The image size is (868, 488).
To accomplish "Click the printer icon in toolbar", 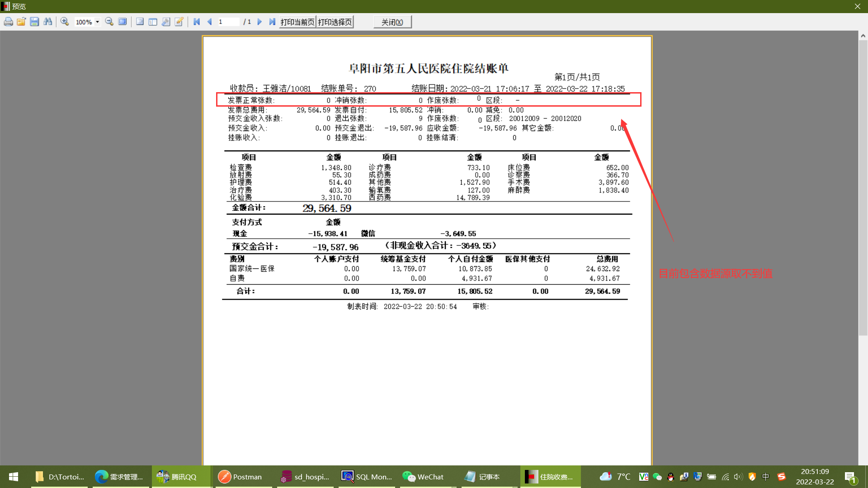I will 8,22.
